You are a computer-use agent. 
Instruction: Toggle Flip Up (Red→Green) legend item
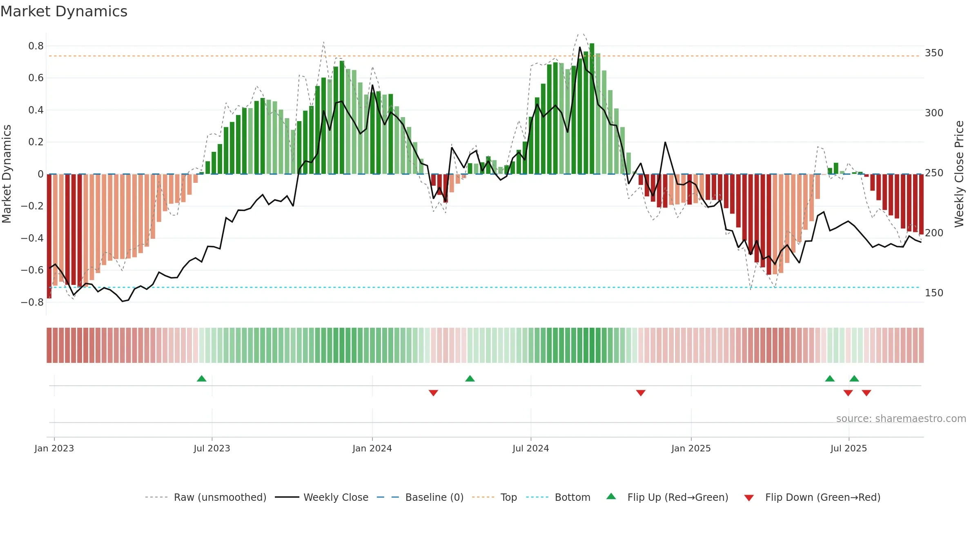(x=667, y=497)
